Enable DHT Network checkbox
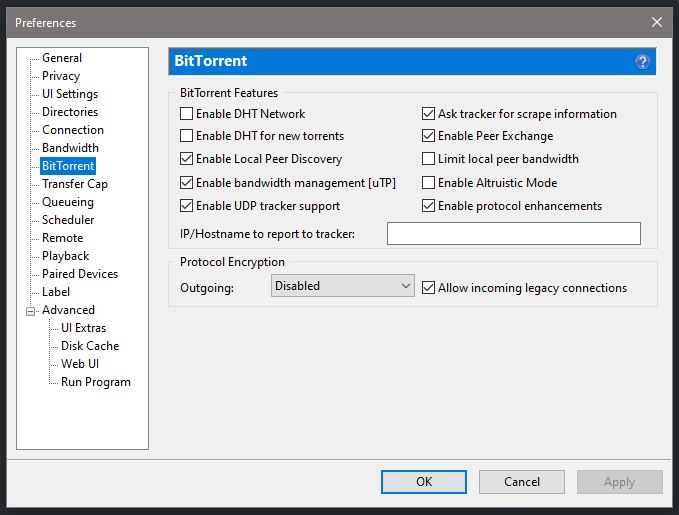The height and width of the screenshot is (515, 679). (x=187, y=114)
